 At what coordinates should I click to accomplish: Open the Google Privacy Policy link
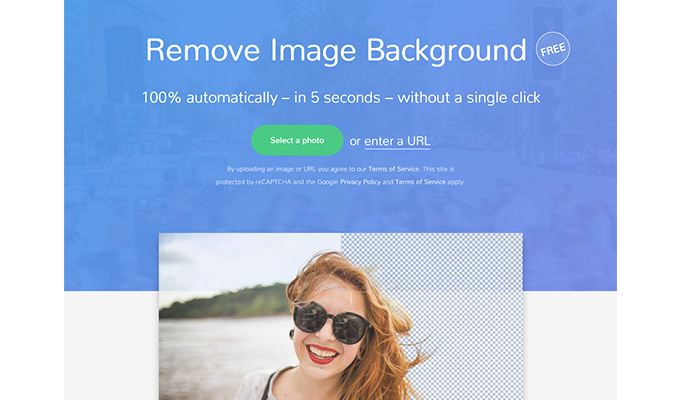360,182
